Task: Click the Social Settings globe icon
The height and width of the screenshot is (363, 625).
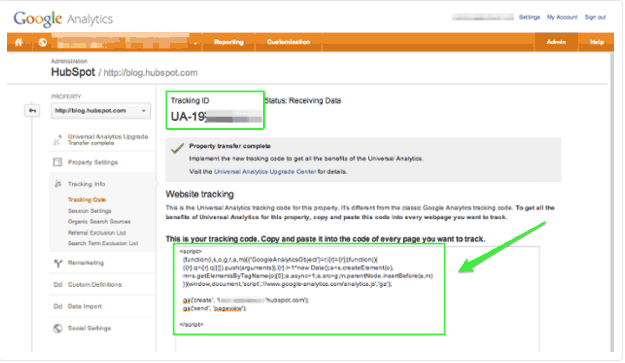Action: [x=58, y=328]
